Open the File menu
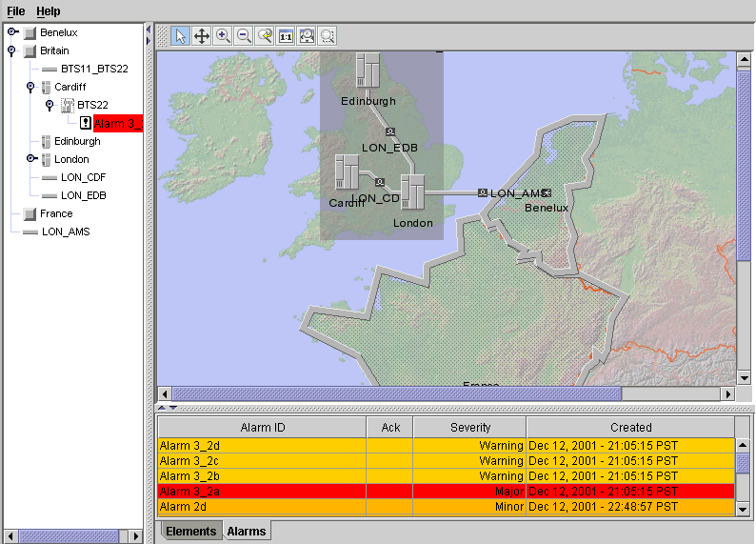Image resolution: width=756 pixels, height=544 pixels. click(16, 11)
